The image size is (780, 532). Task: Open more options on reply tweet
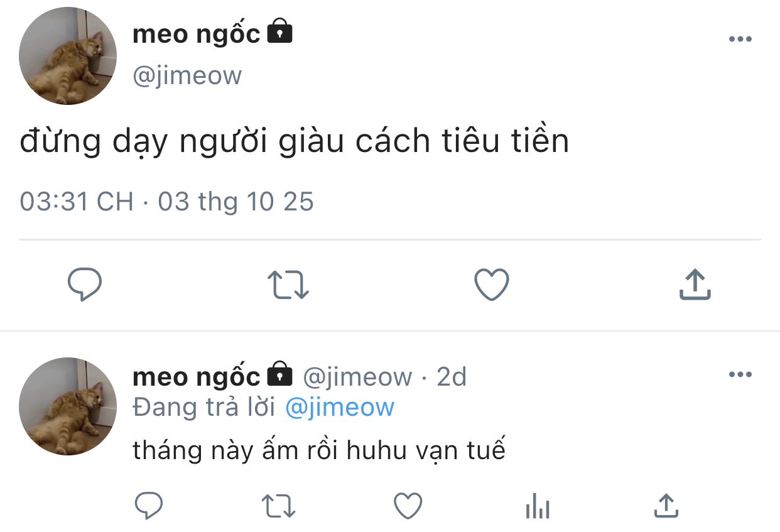click(740, 375)
